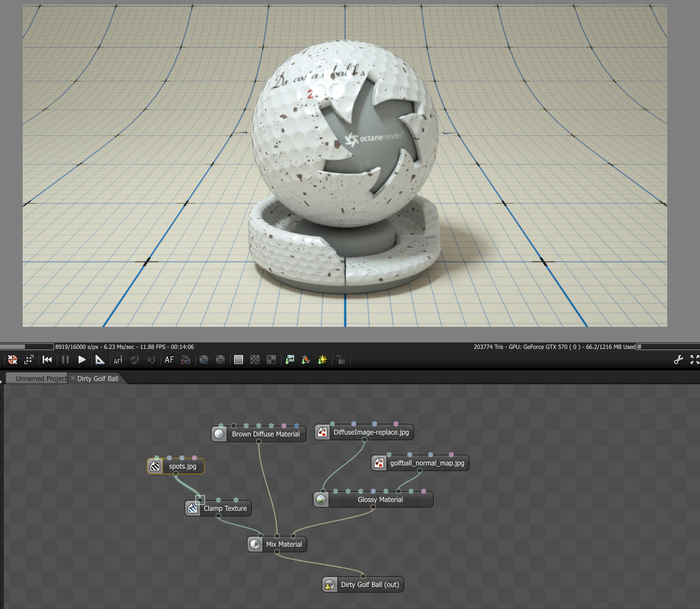This screenshot has width=700, height=609.
Task: Select the Brown Diffuse Material node
Action: click(259, 434)
